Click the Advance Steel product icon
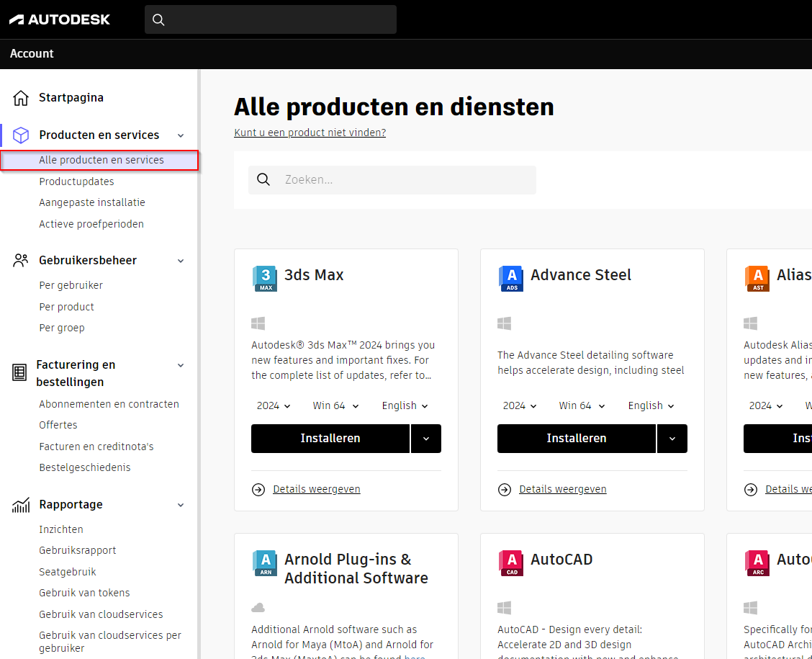This screenshot has width=812, height=659. (510, 279)
